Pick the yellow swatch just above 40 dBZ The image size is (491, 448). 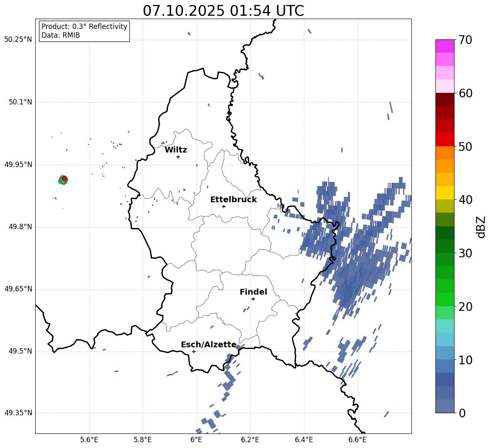click(445, 193)
